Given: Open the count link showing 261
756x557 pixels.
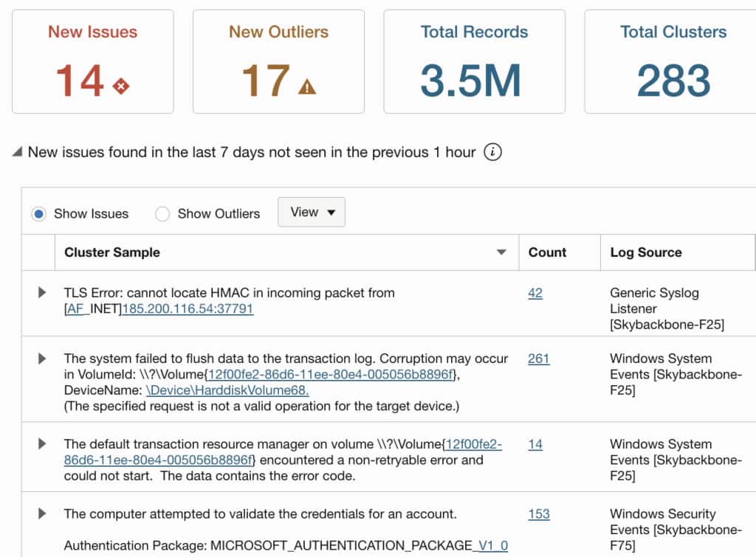Looking at the screenshot, I should [538, 359].
